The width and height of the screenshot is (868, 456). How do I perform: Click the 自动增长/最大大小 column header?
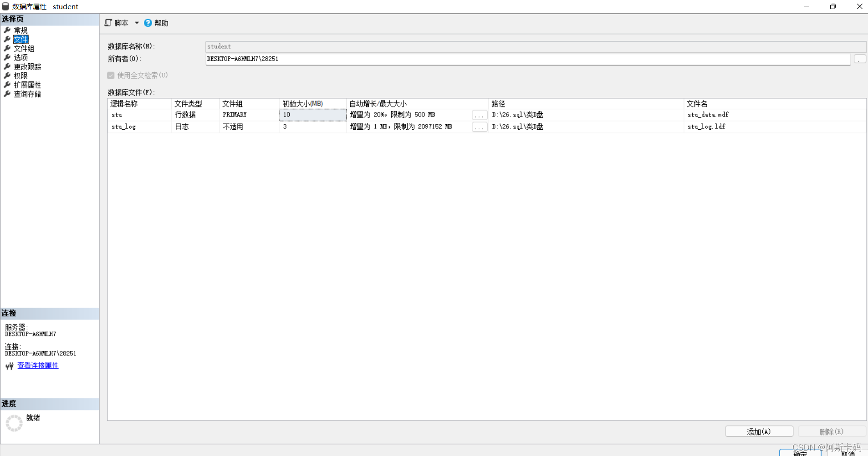tap(418, 104)
